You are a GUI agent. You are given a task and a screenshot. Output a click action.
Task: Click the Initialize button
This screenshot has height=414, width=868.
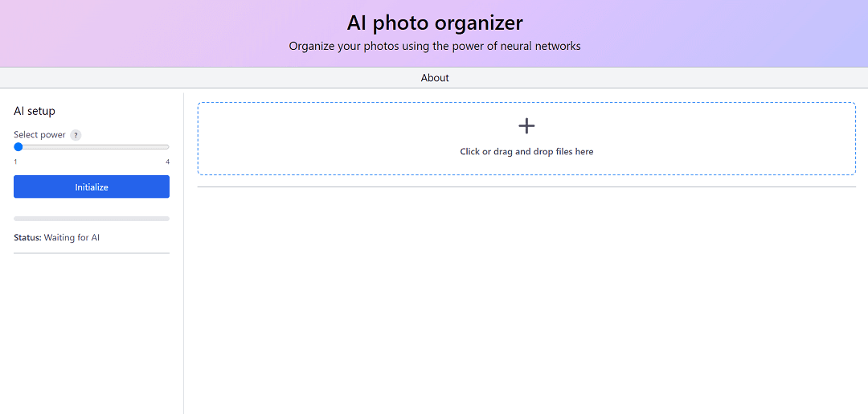[92, 187]
